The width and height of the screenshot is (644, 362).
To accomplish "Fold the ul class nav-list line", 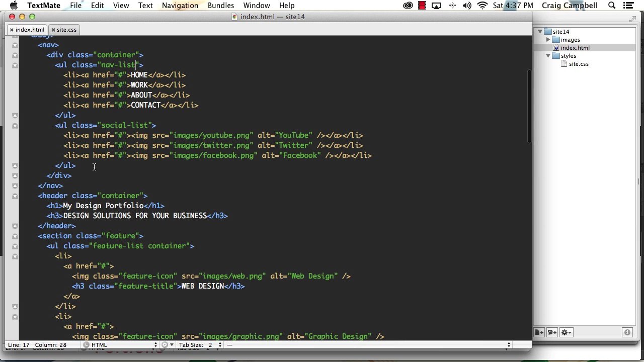I will pyautogui.click(x=15, y=65).
